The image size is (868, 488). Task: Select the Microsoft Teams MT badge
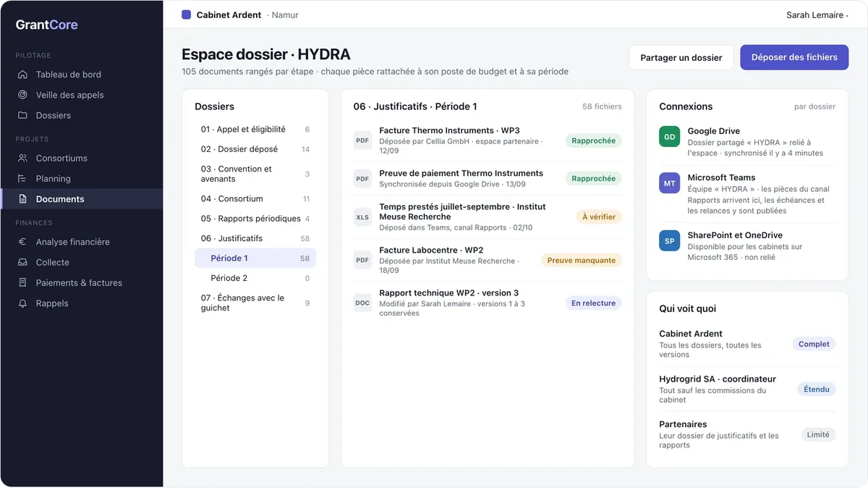[x=670, y=183]
